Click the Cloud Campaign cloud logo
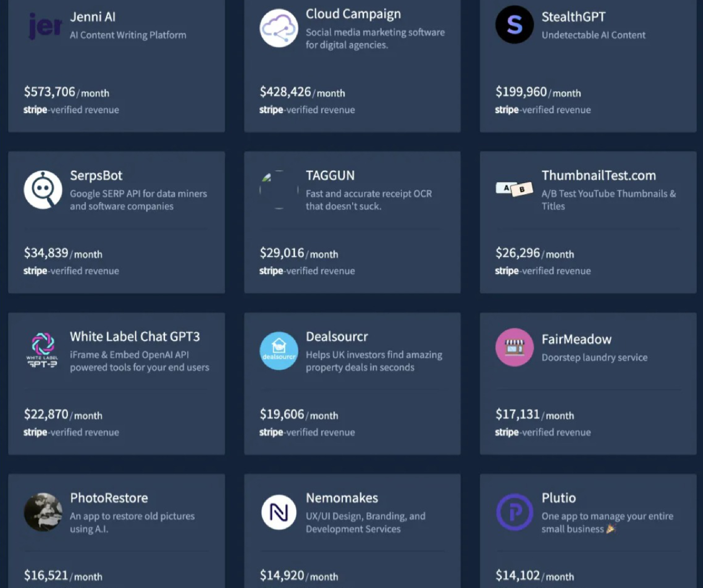 [279, 28]
